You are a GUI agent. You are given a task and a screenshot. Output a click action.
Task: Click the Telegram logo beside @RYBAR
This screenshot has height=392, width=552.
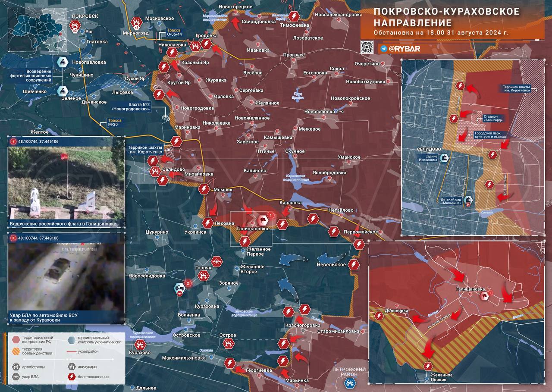(x=383, y=49)
